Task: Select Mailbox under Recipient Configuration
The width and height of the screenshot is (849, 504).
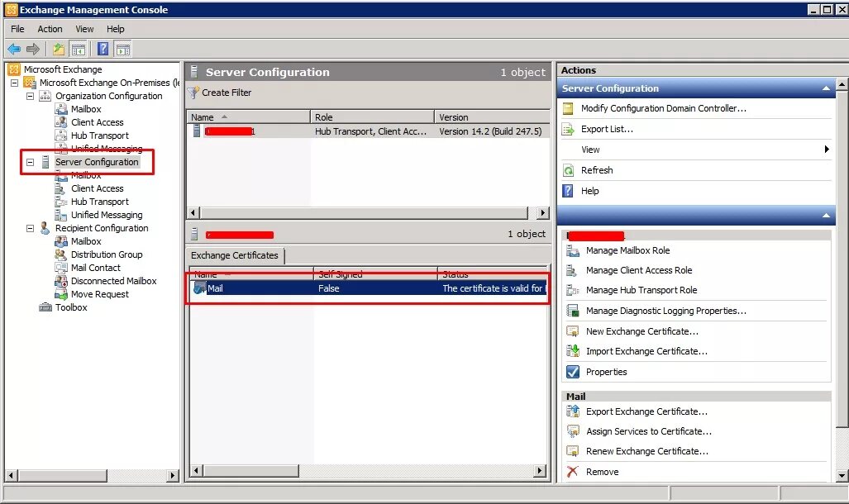Action: (x=86, y=241)
